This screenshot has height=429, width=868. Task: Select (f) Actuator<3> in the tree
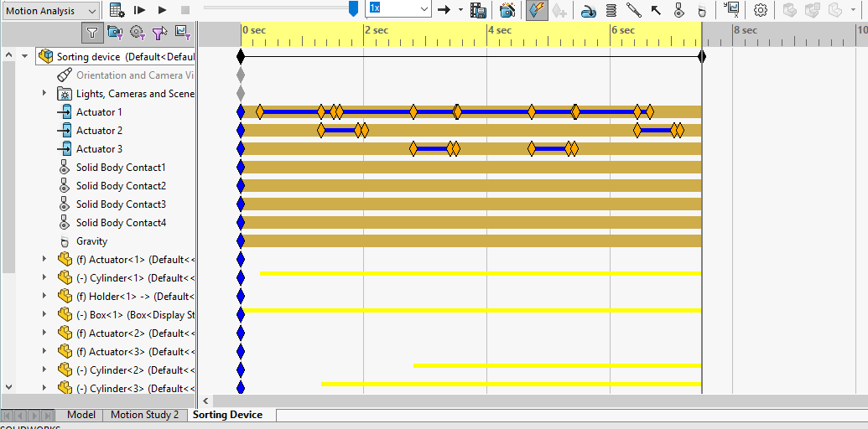pyautogui.click(x=136, y=352)
